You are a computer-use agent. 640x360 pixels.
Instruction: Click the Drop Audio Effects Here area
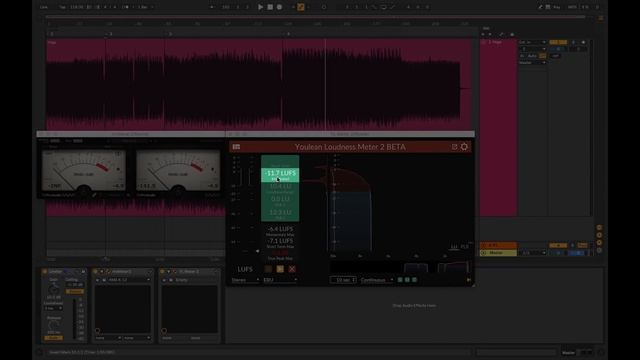pos(414,305)
